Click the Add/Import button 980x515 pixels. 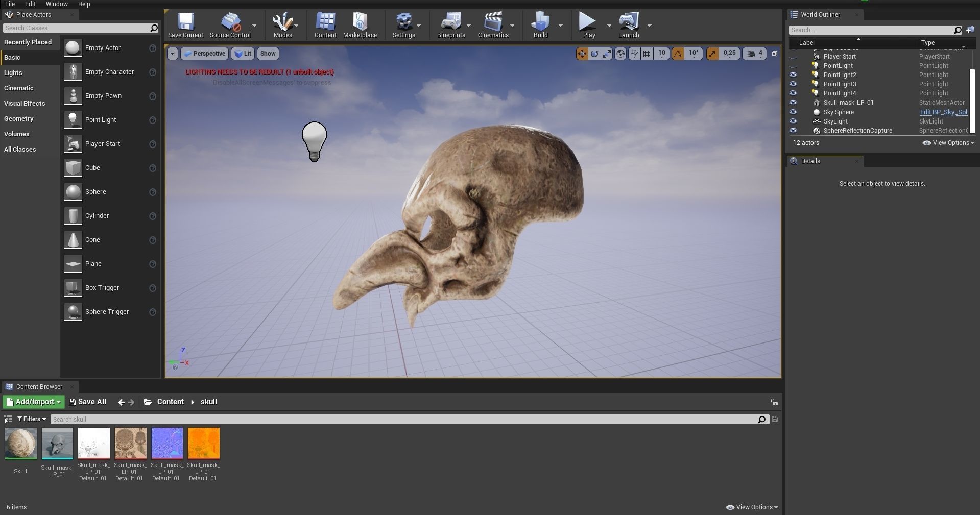(34, 402)
